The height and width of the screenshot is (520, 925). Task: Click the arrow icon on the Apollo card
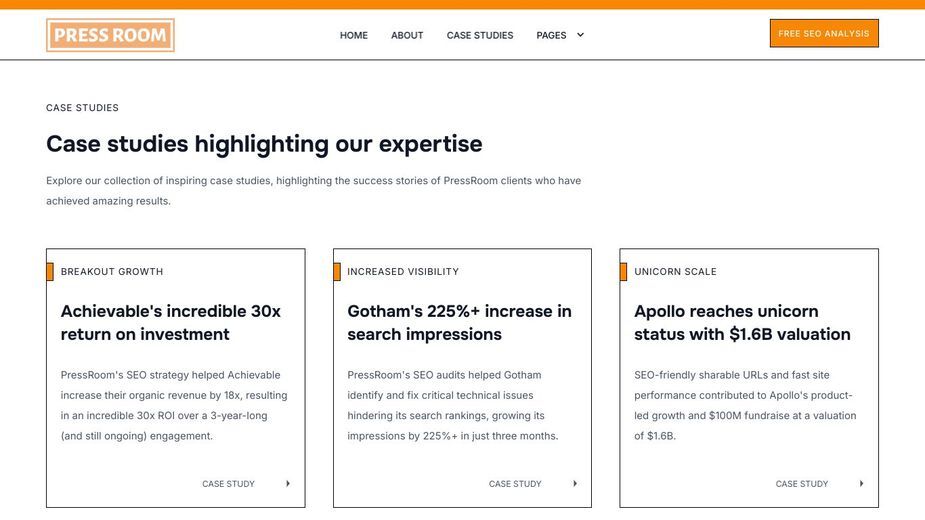(861, 483)
